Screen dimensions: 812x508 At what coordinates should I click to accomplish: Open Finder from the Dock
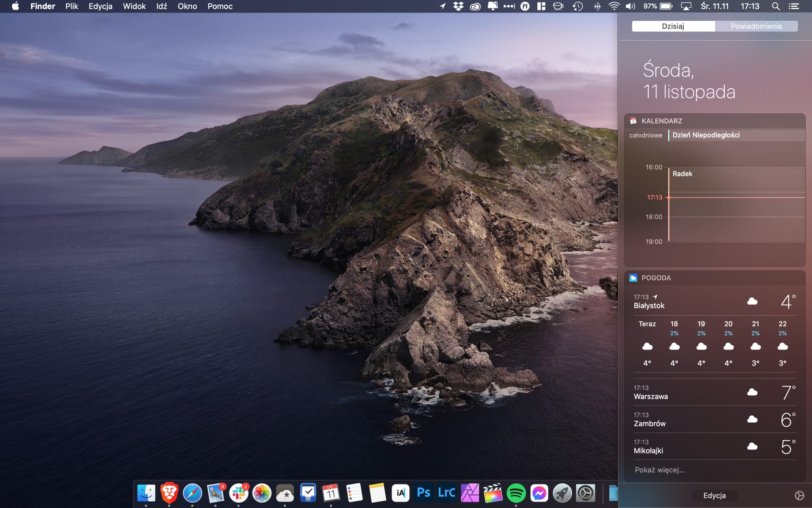146,493
